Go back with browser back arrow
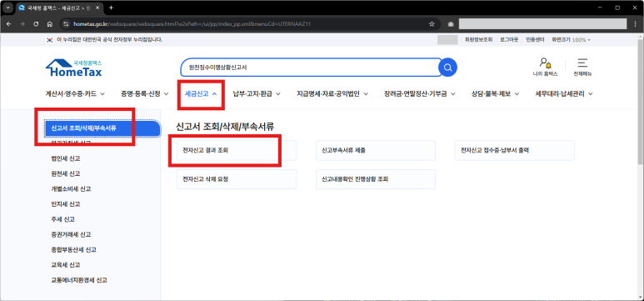 pyautogui.click(x=9, y=24)
